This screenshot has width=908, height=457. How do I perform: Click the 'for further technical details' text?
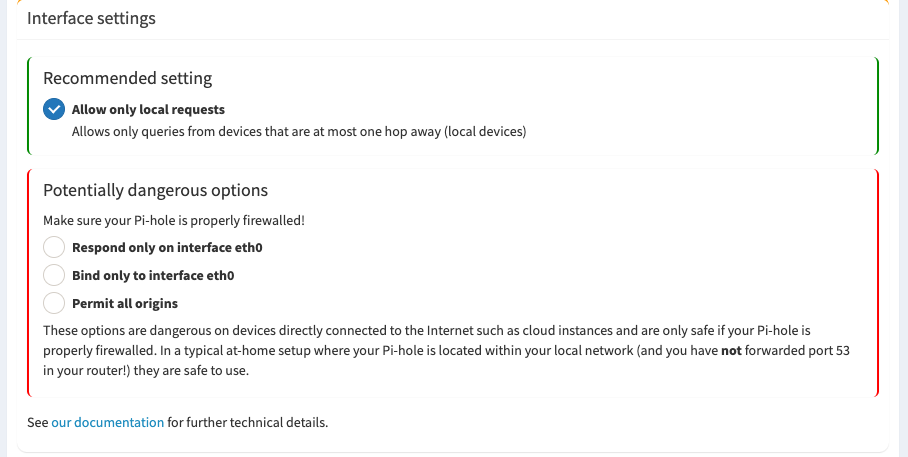point(248,422)
